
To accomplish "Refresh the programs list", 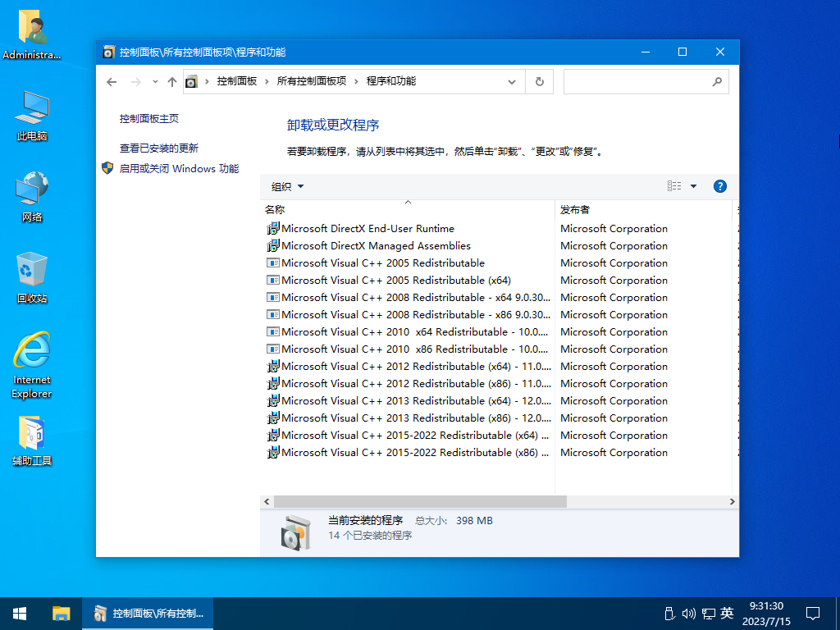I will (540, 82).
